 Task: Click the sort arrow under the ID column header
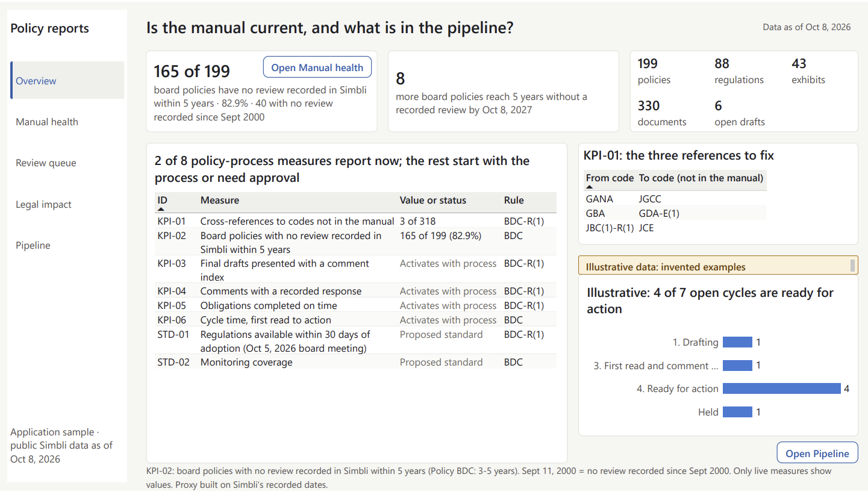tap(161, 209)
